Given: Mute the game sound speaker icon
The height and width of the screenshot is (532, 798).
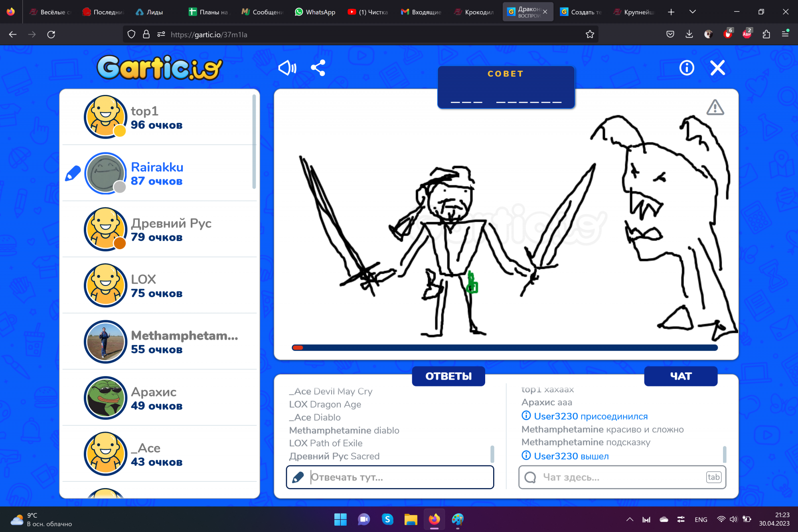Looking at the screenshot, I should [x=287, y=68].
